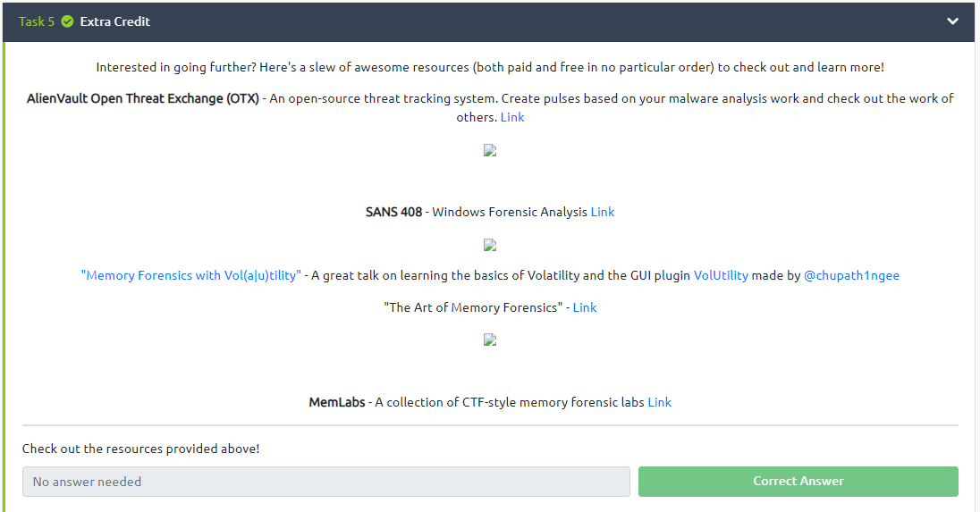
Task: Click the "Extra Credit" task title
Action: point(115,21)
